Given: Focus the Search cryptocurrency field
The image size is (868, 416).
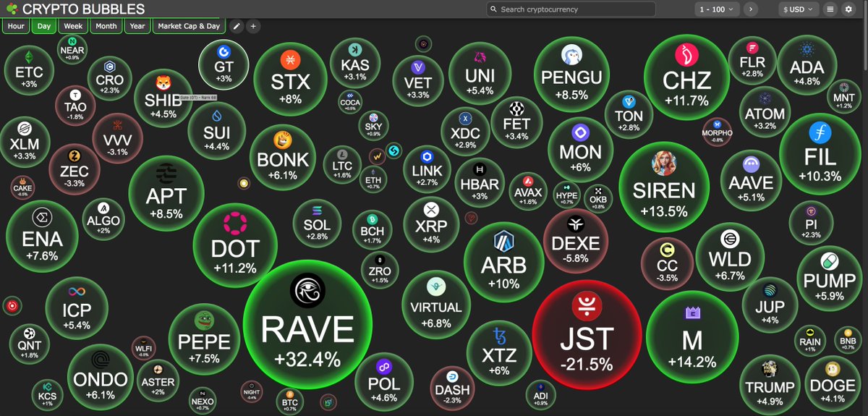Looking at the screenshot, I should point(571,9).
